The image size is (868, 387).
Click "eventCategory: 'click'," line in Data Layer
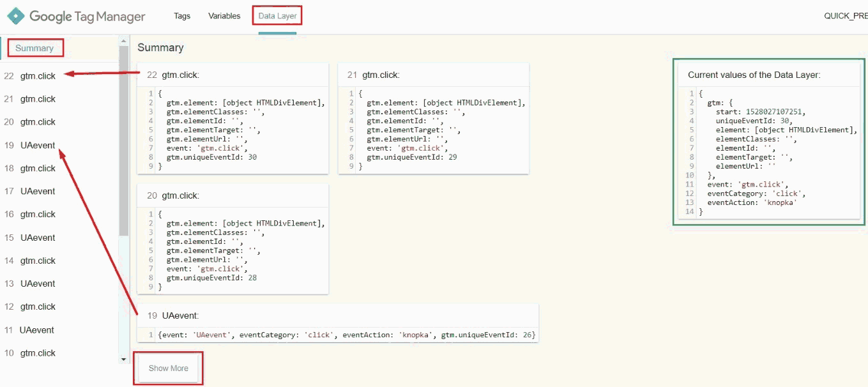pyautogui.click(x=756, y=193)
